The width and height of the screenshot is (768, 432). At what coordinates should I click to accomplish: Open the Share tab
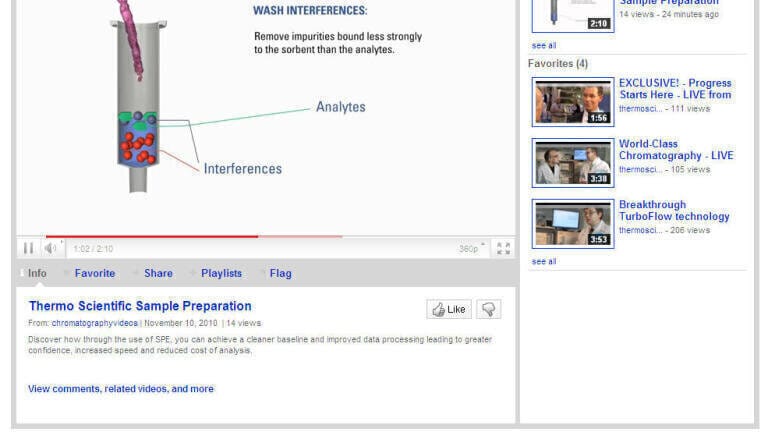point(158,273)
